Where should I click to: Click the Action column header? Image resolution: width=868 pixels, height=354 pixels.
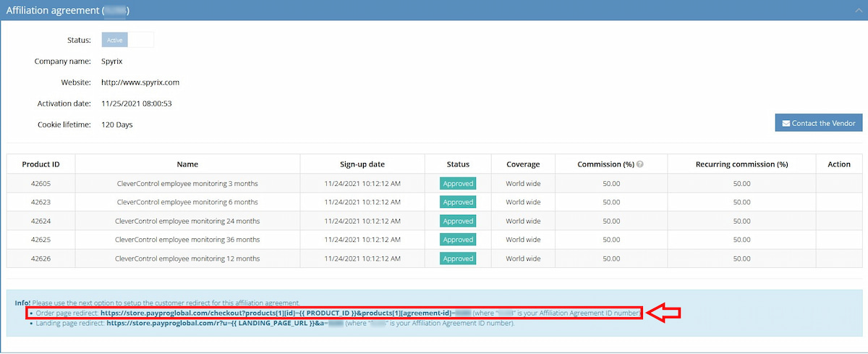pyautogui.click(x=839, y=164)
